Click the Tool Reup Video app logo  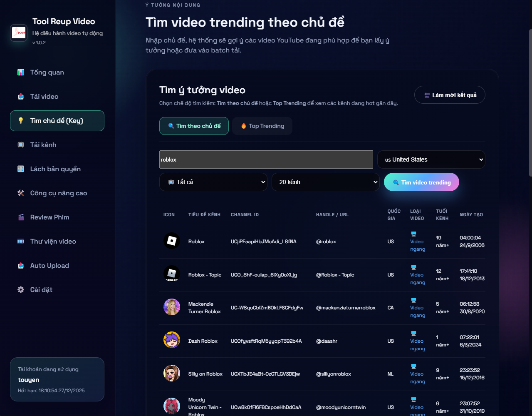(19, 32)
